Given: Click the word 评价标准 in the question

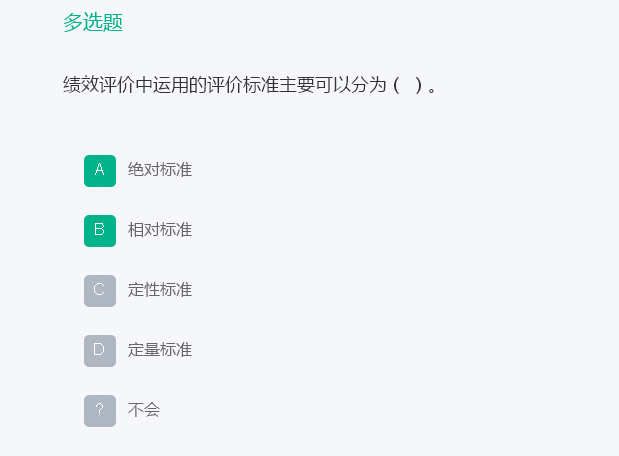Looking at the screenshot, I should (x=243, y=85).
